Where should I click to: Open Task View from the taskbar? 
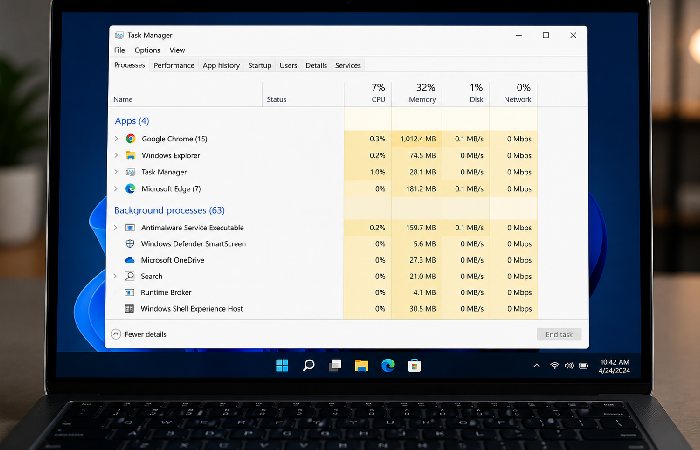[335, 366]
